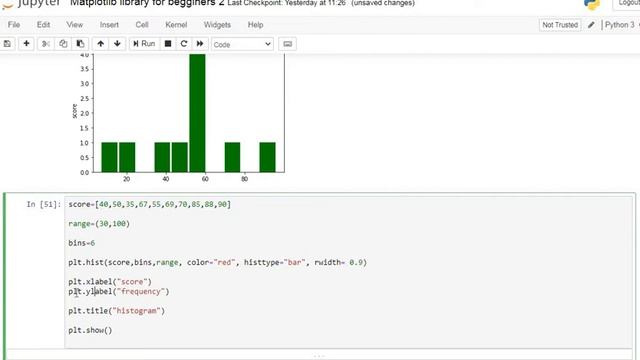Click the score list code line
Image resolution: width=640 pixels, height=360 pixels.
click(149, 204)
